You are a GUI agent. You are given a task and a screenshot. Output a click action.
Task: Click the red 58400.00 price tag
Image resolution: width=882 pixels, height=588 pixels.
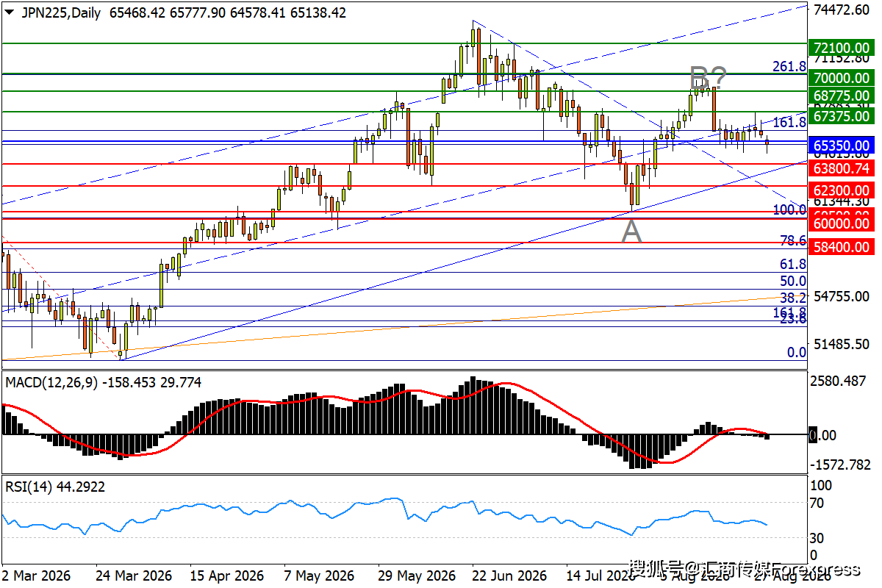[x=842, y=247]
